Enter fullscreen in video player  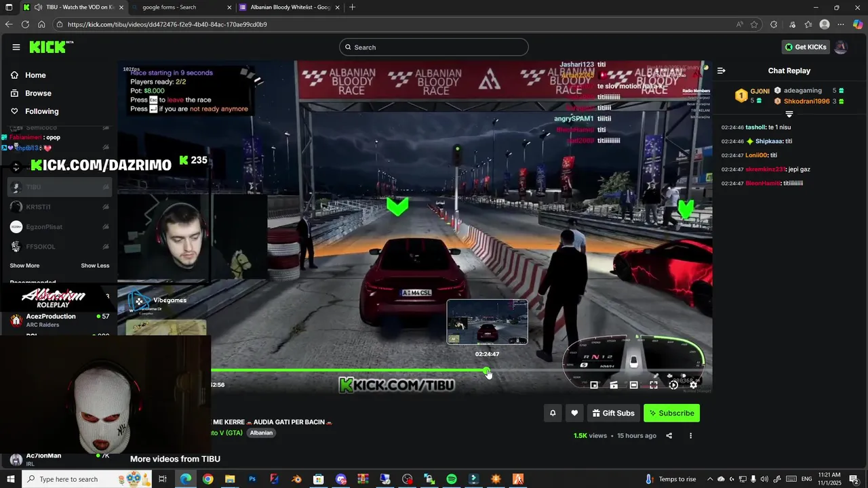pyautogui.click(x=654, y=385)
